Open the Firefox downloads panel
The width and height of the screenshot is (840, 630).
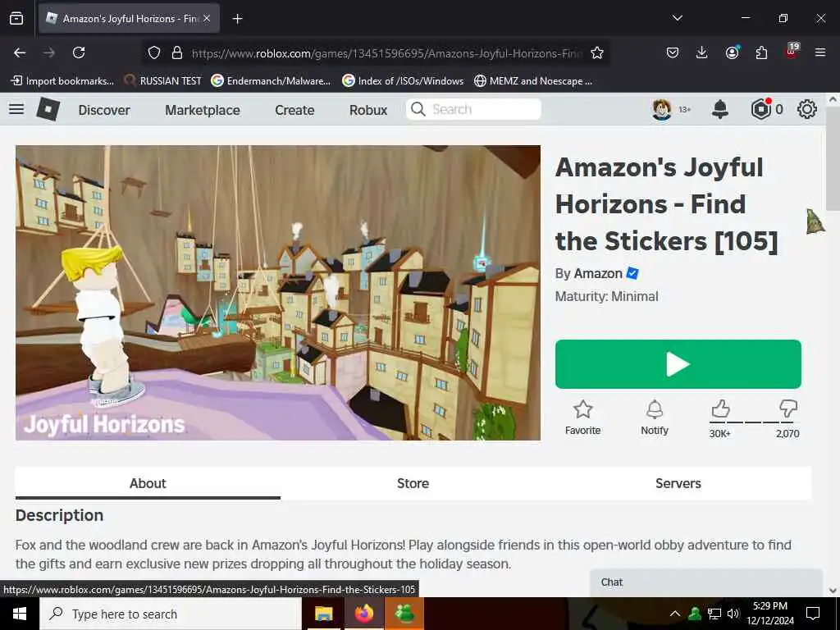tap(702, 52)
